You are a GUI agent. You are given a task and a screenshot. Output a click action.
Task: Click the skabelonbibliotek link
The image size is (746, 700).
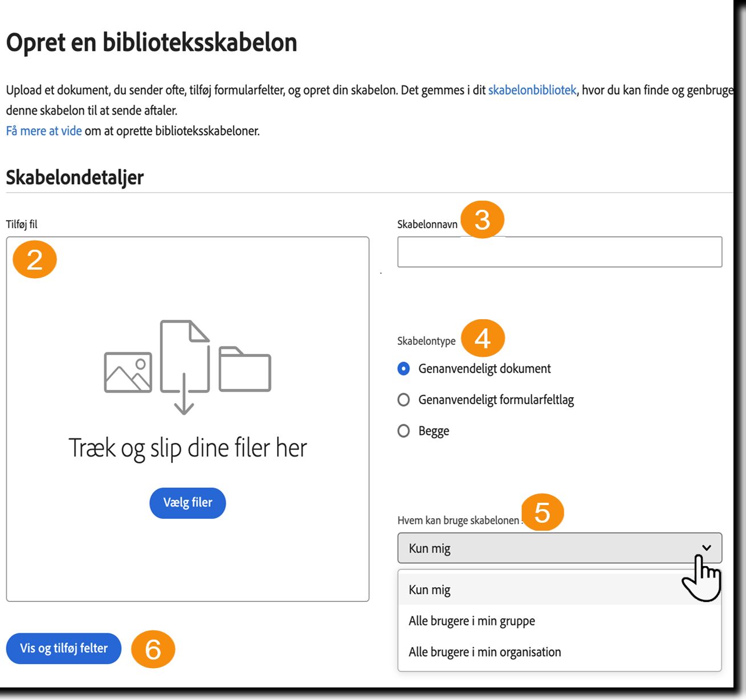(x=532, y=90)
